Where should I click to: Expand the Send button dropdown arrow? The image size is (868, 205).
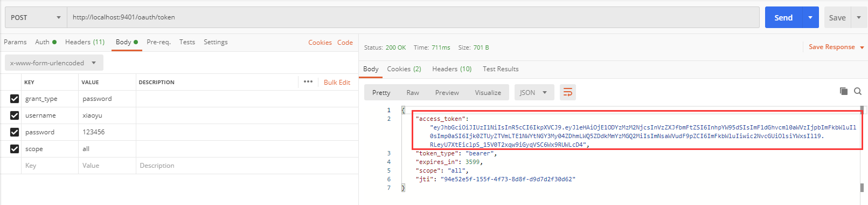click(810, 17)
